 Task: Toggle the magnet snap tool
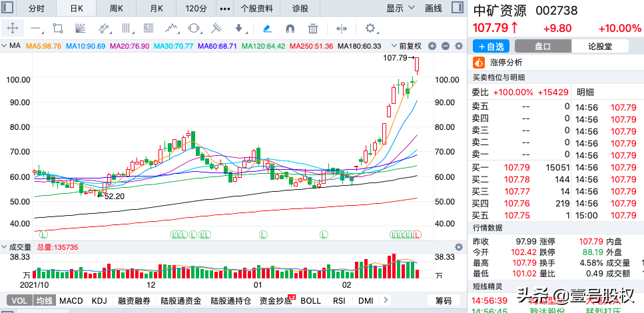(x=290, y=28)
